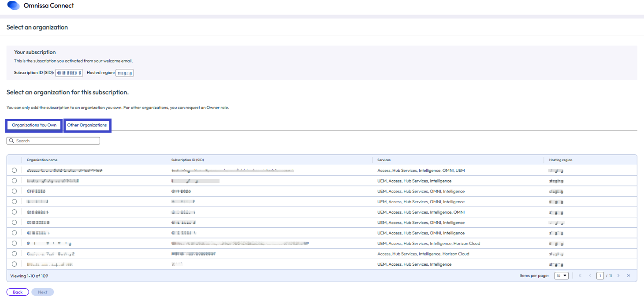Screen dimensions: 644x301
Task: Select radio for the last organization row
Action: tap(15, 264)
